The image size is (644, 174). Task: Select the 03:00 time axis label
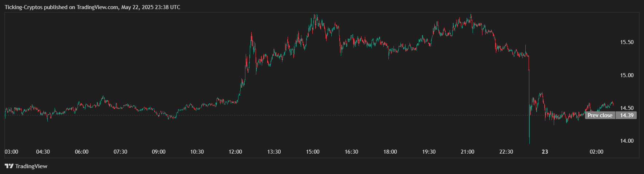[x=11, y=152]
